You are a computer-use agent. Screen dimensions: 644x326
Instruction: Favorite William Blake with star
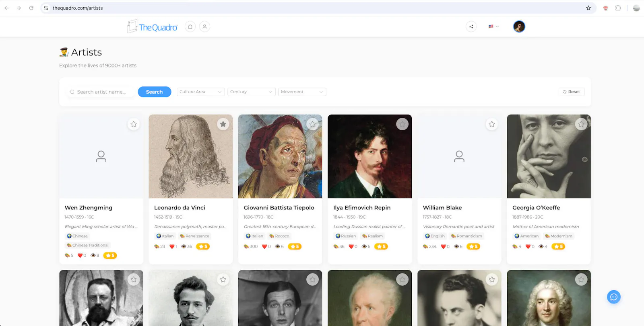pos(492,124)
